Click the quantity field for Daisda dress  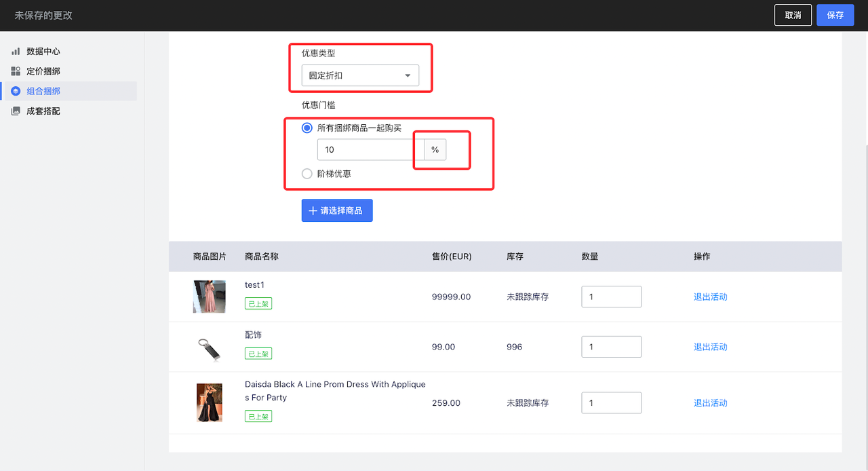click(x=611, y=402)
